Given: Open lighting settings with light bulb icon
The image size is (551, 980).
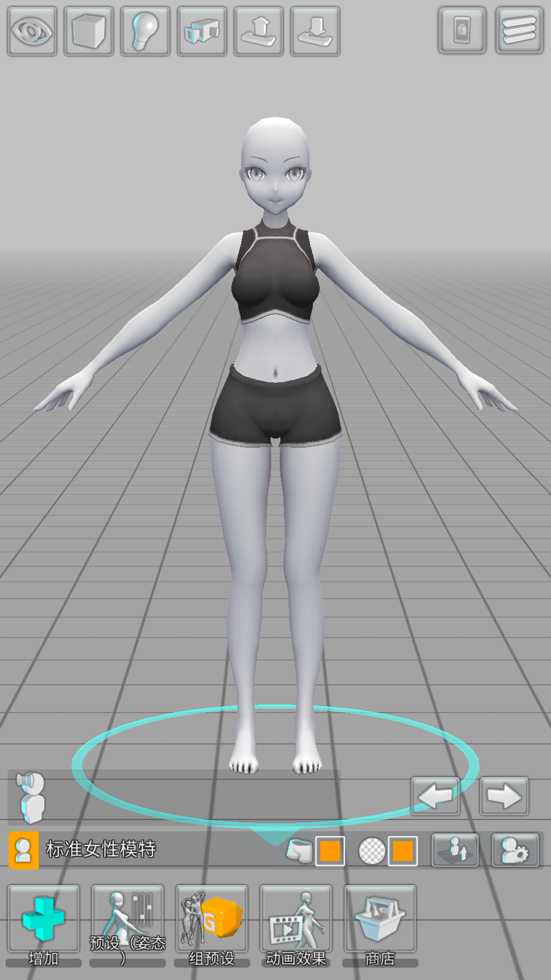Looking at the screenshot, I should (x=145, y=31).
